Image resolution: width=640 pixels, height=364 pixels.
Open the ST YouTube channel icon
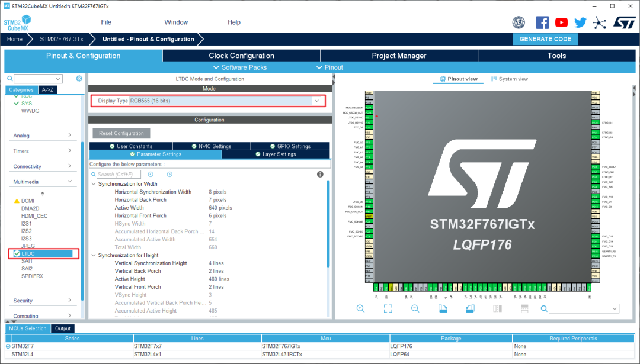(561, 22)
